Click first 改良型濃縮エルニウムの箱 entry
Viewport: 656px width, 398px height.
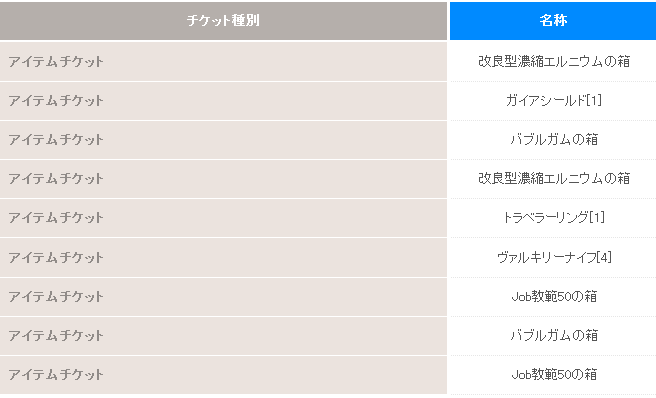tap(554, 62)
